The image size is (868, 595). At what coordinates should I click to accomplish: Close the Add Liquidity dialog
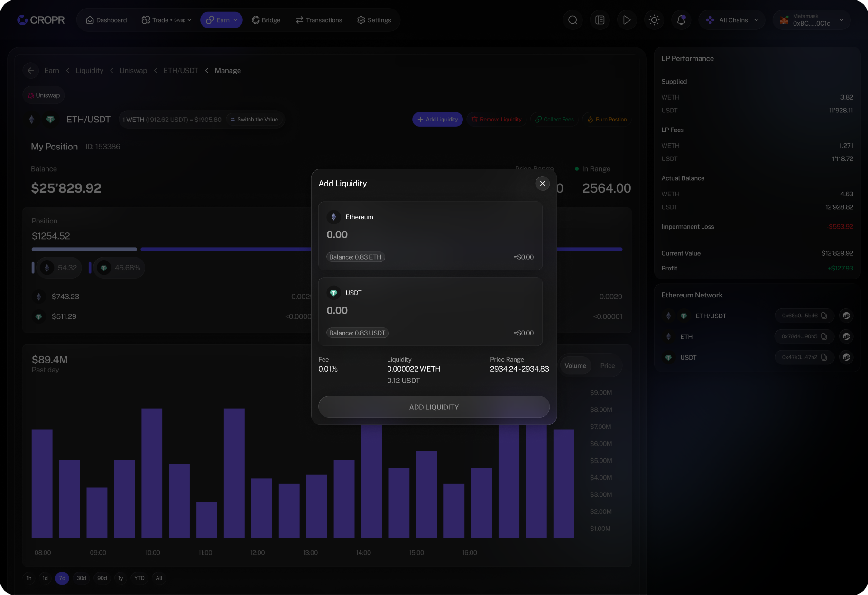coord(542,183)
